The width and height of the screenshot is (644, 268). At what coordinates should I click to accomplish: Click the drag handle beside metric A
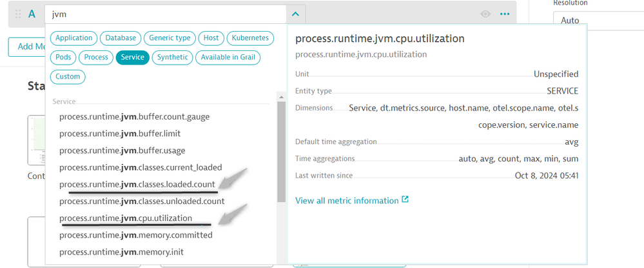coord(17,14)
